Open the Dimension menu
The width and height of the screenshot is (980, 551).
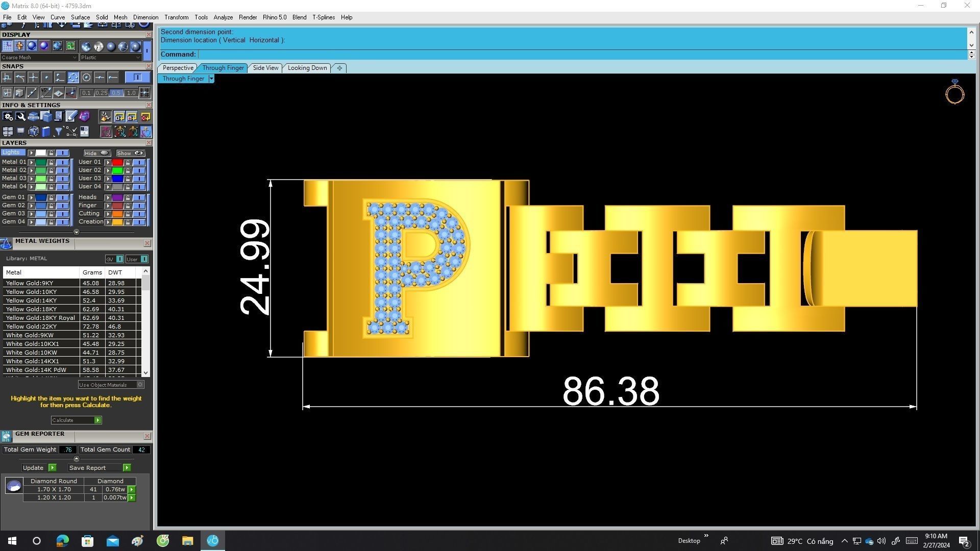point(145,17)
